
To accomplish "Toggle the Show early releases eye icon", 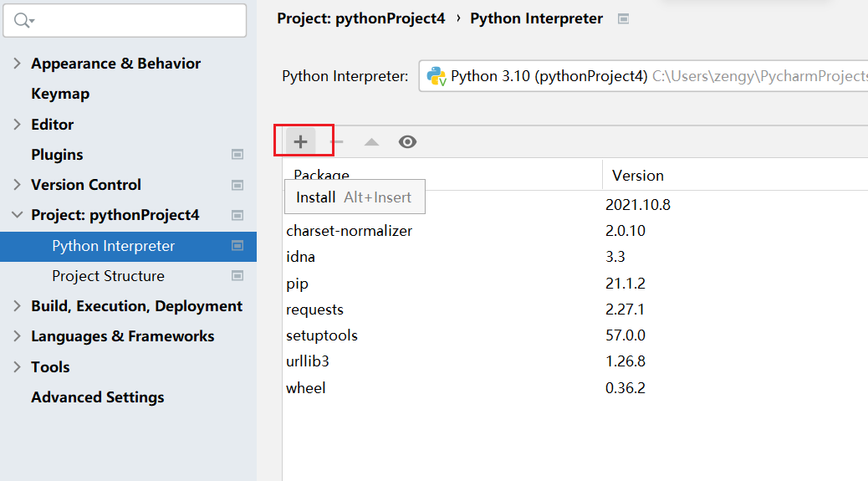I will pos(407,142).
